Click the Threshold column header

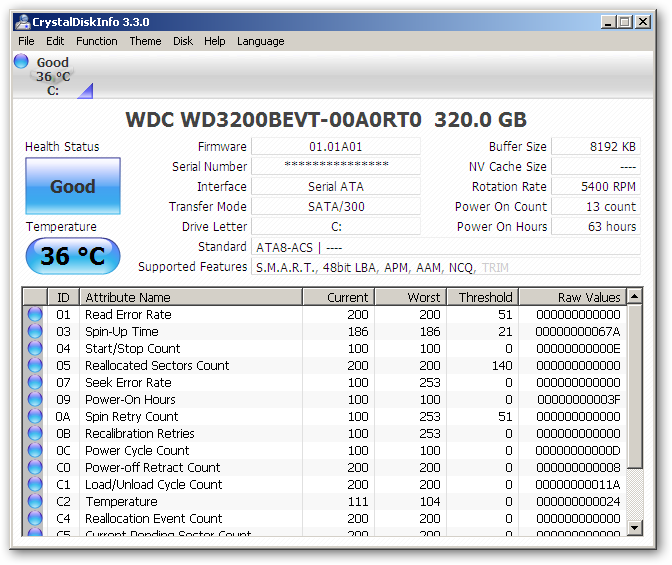tap(483, 297)
